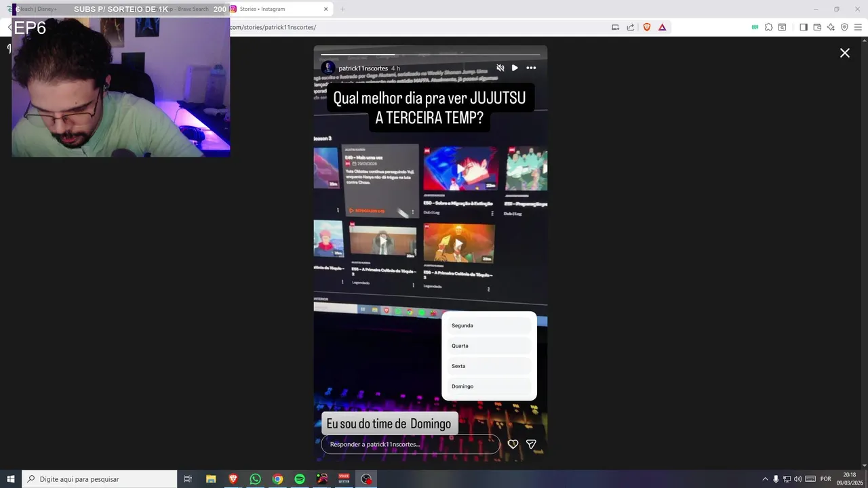This screenshot has height=488, width=868.
Task: Play the paused Instagram story
Action: click(x=515, y=68)
